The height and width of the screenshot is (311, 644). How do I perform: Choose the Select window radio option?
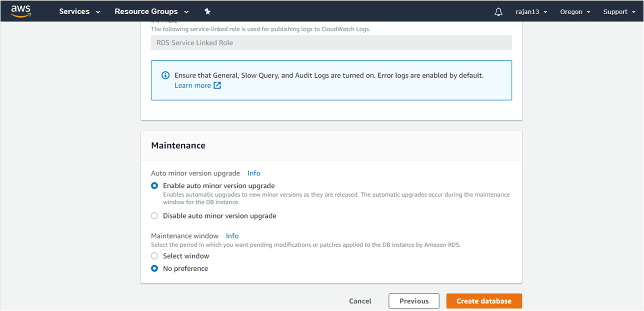(155, 256)
